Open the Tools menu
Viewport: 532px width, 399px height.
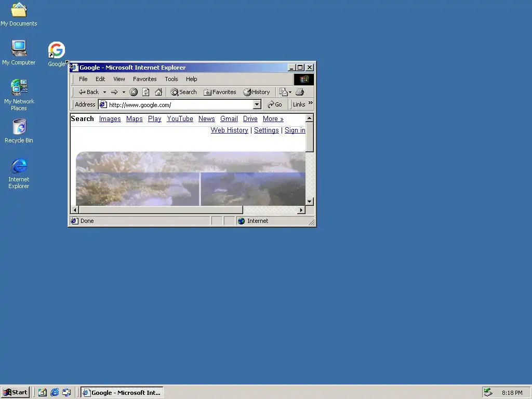pos(171,79)
